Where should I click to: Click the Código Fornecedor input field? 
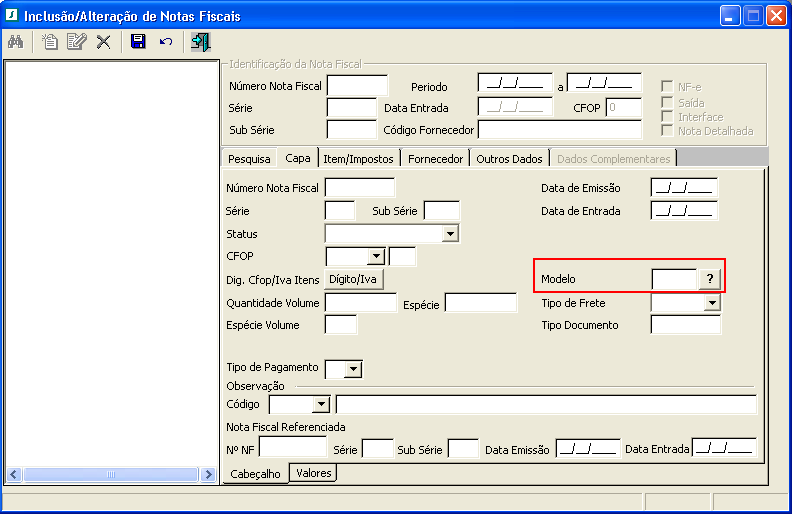pyautogui.click(x=559, y=130)
